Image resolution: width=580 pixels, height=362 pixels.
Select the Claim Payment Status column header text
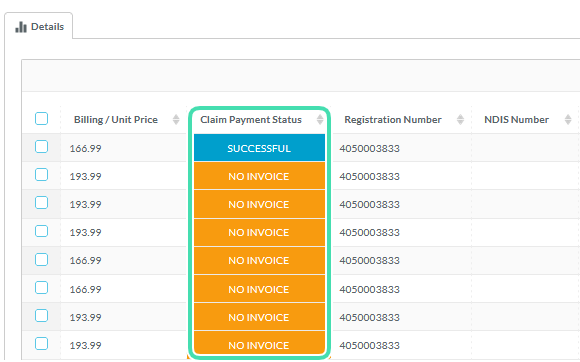tap(251, 120)
